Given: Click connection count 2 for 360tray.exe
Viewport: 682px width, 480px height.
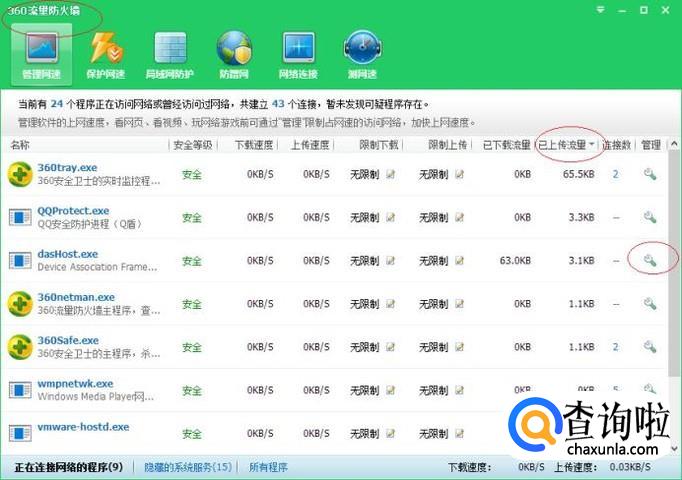Looking at the screenshot, I should [615, 174].
